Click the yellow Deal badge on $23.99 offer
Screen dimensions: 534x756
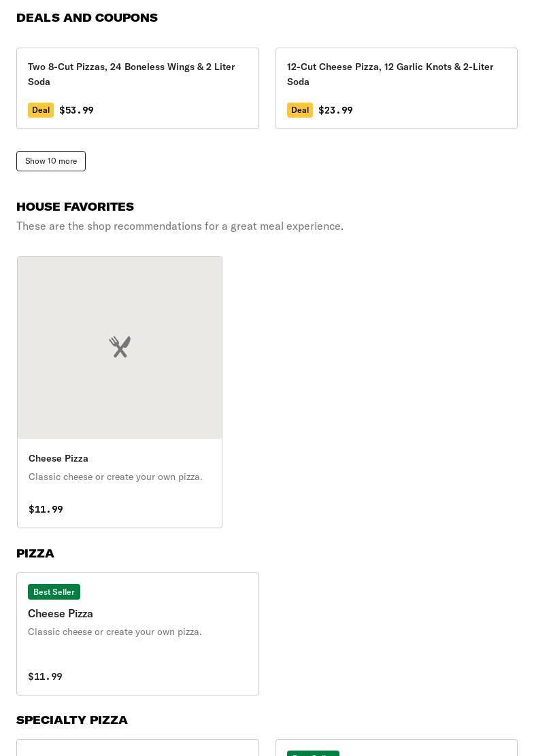click(x=299, y=110)
